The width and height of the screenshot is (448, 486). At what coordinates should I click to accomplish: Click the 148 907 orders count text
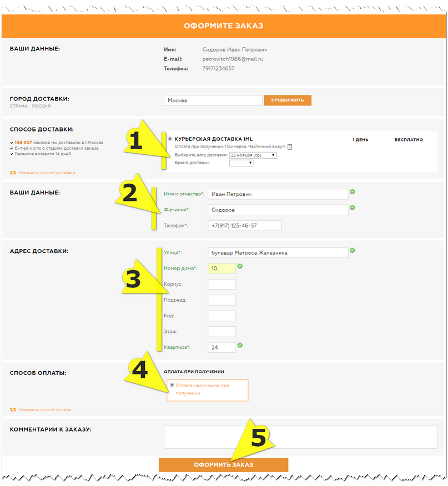pos(23,142)
